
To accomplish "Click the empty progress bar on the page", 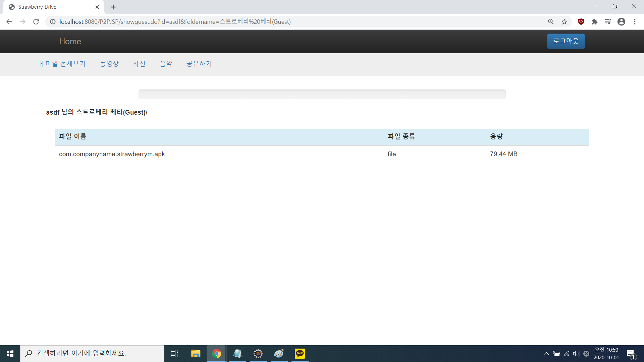I will tap(322, 94).
